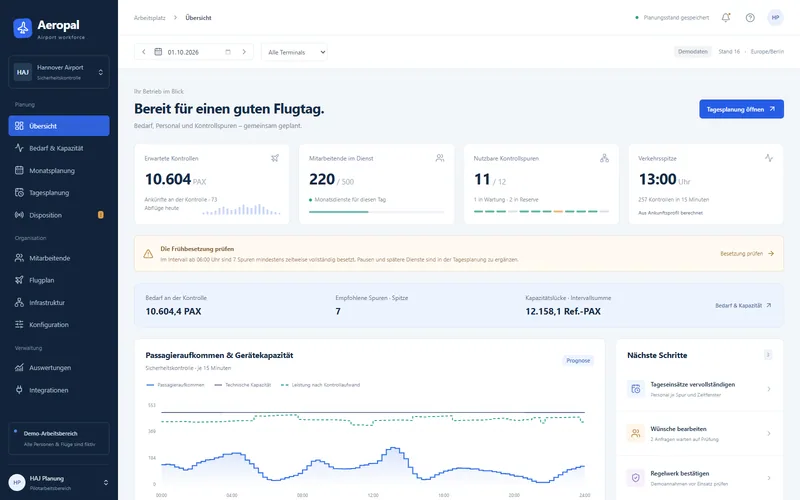Follow the Bedarf & Kapazität link in summary bar
The width and height of the screenshot is (800, 500).
point(743,305)
